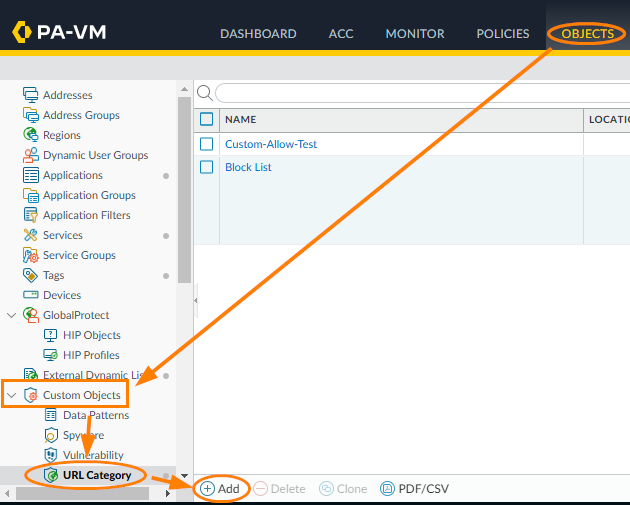Select Application Filters tree item
630x505 pixels.
pos(86,215)
